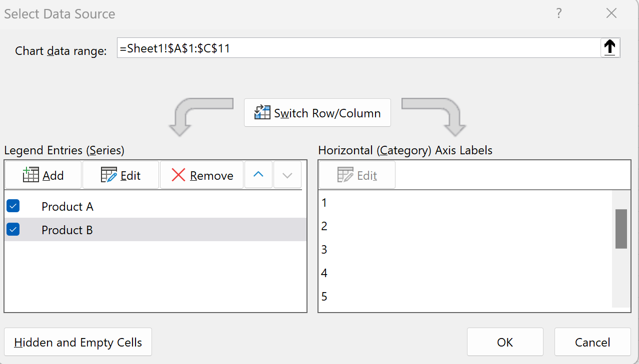Add a new legend series
This screenshot has width=639, height=364.
coord(43,175)
